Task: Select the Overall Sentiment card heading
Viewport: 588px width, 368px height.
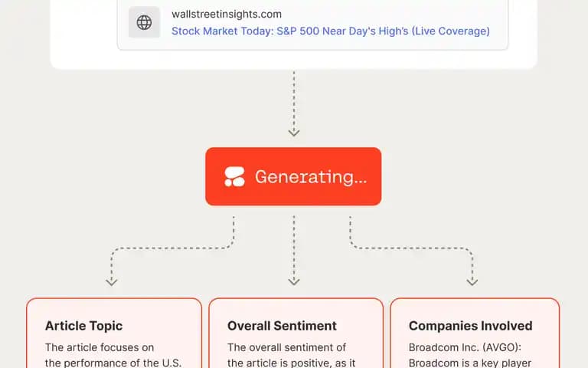Action: 282,326
